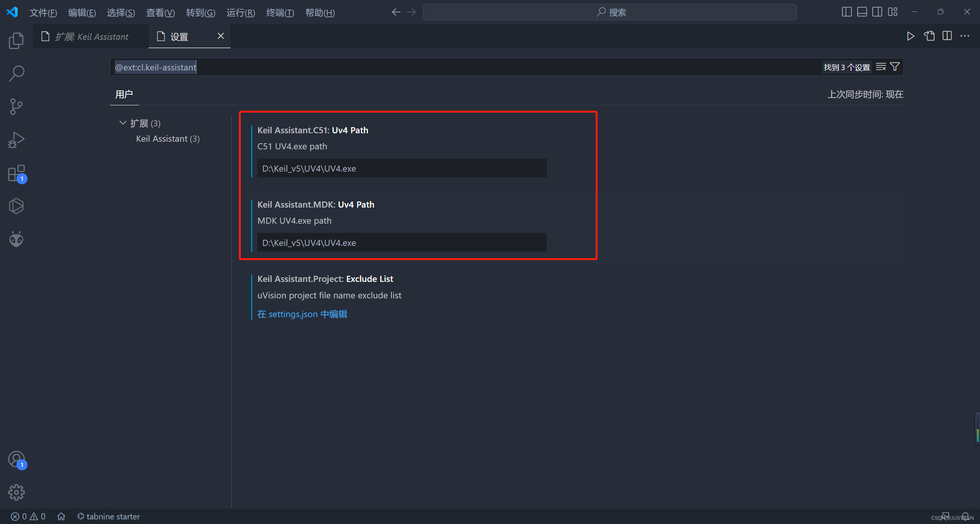Click the VS Code logo icon

click(12, 12)
